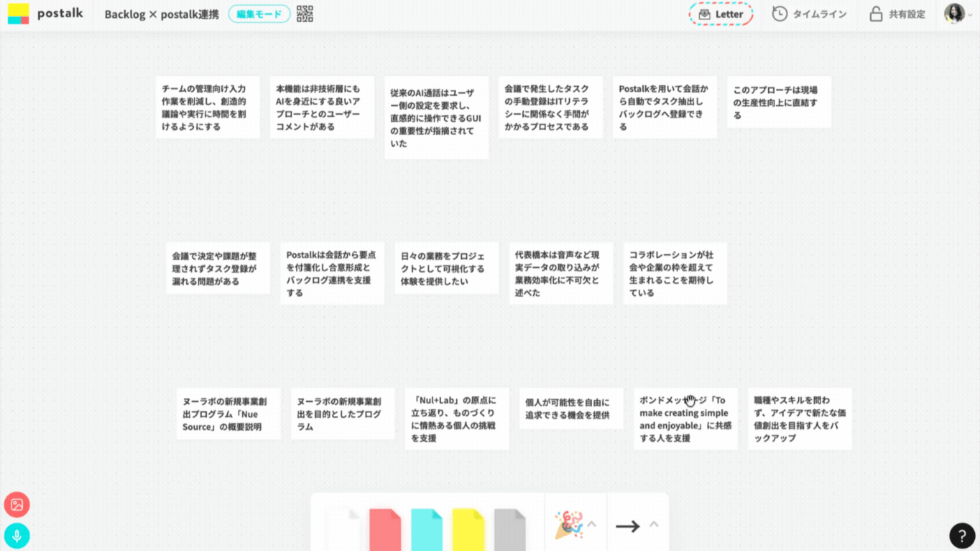Expand the stamp options chevron
The width and height of the screenshot is (980, 551).
592,524
